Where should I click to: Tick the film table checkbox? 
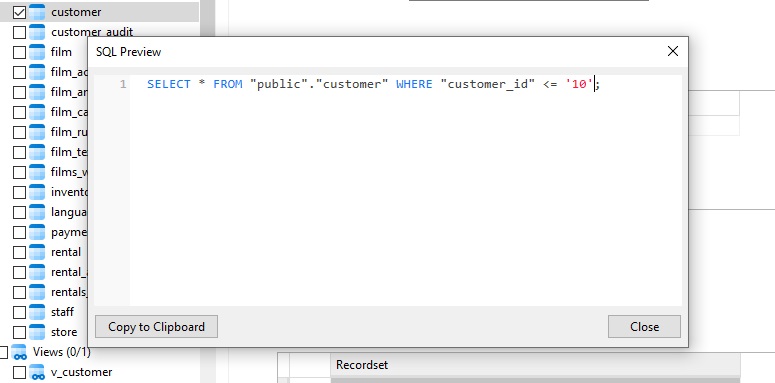tap(19, 52)
